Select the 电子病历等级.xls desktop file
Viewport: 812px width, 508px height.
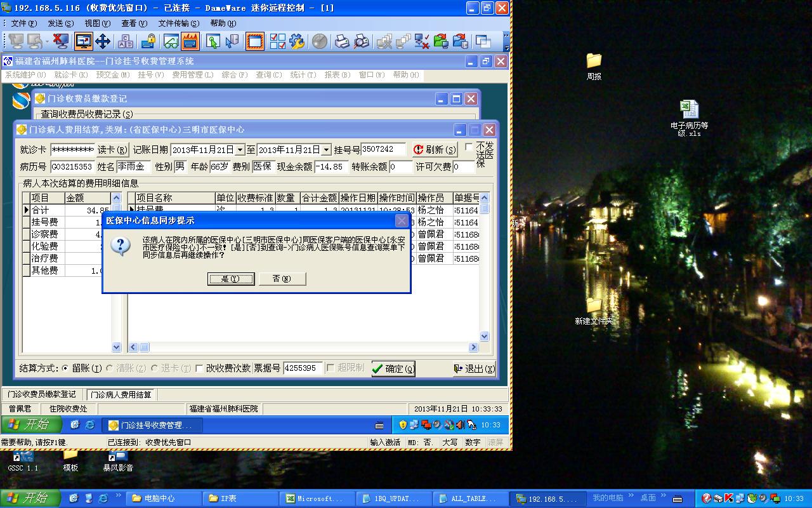(x=689, y=118)
